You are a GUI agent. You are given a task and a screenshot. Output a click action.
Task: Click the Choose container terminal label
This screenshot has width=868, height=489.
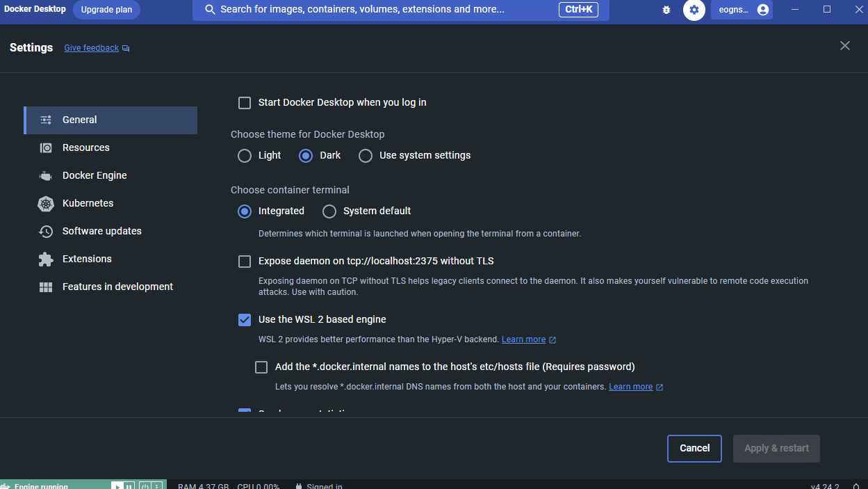[290, 190]
